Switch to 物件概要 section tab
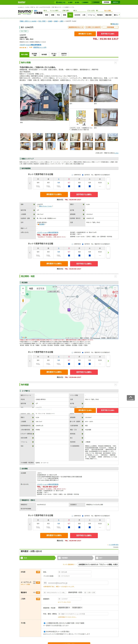The height and width of the screenshot is (644, 138). point(44,55)
